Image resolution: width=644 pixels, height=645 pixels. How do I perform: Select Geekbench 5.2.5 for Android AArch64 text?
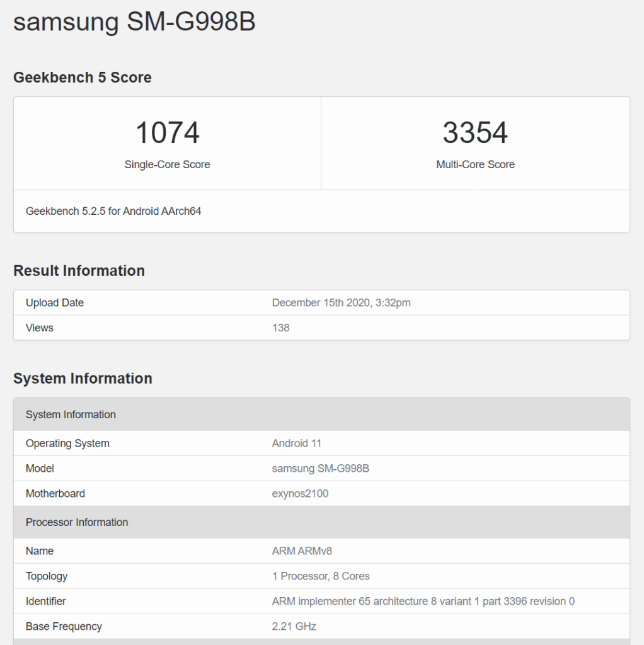pyautogui.click(x=113, y=211)
